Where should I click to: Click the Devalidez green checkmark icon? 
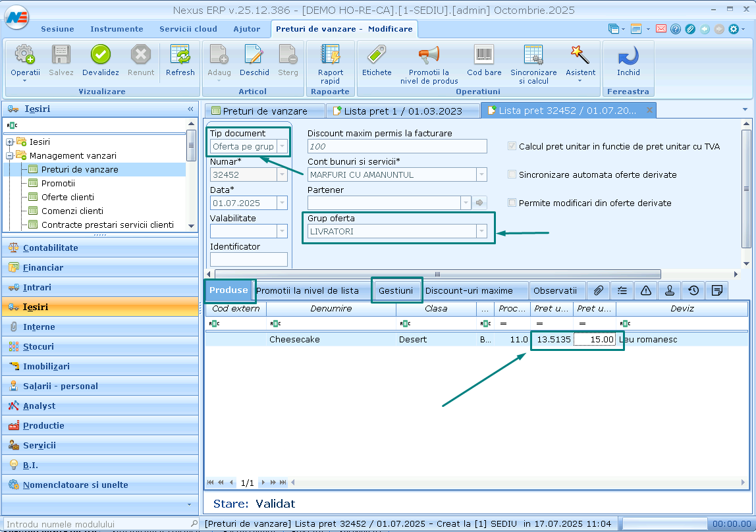click(x=101, y=55)
